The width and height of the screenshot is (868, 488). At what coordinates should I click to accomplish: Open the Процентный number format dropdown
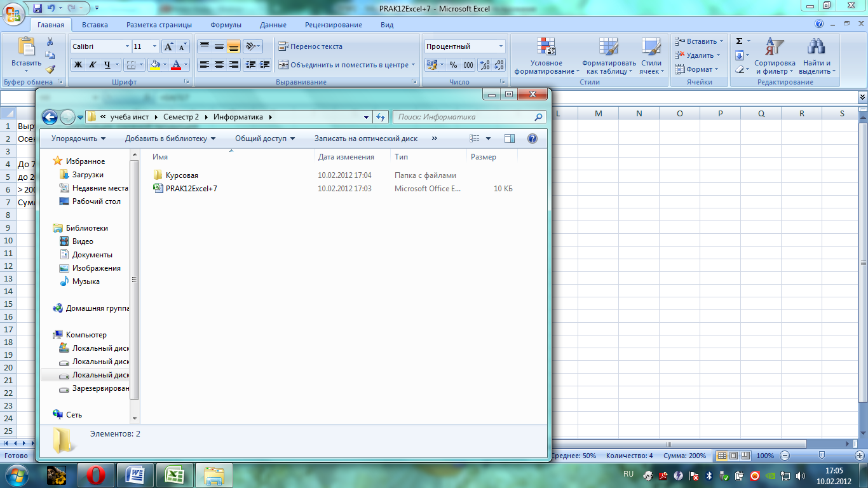tap(501, 46)
